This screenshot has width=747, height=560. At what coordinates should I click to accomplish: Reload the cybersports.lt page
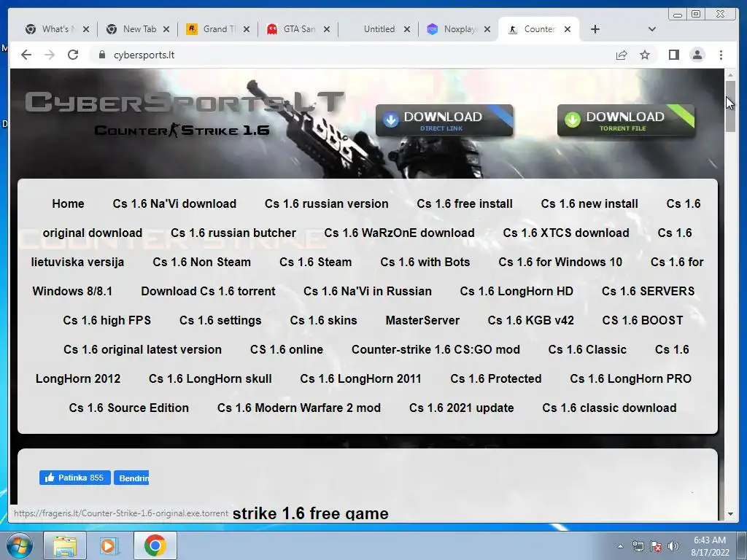click(73, 55)
